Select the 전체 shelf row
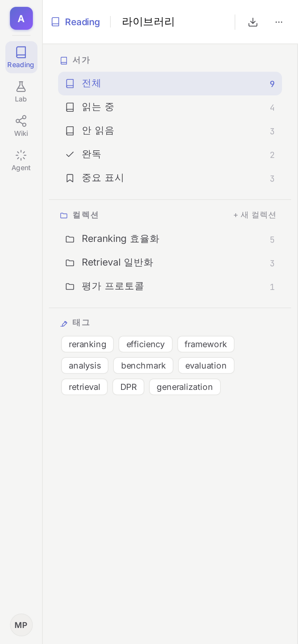Image resolution: width=298 pixels, height=644 pixels. click(x=170, y=84)
